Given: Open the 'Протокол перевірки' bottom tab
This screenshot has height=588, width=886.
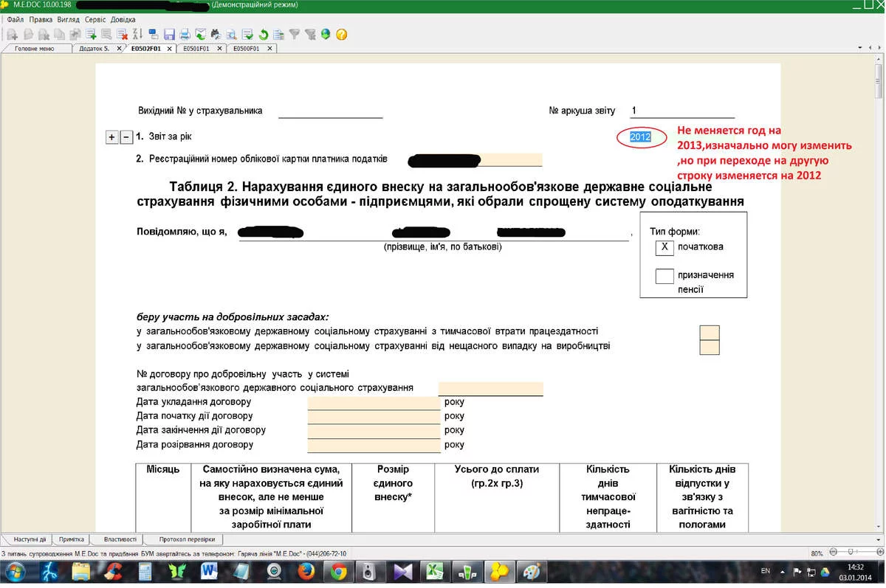Looking at the screenshot, I should tap(187, 539).
